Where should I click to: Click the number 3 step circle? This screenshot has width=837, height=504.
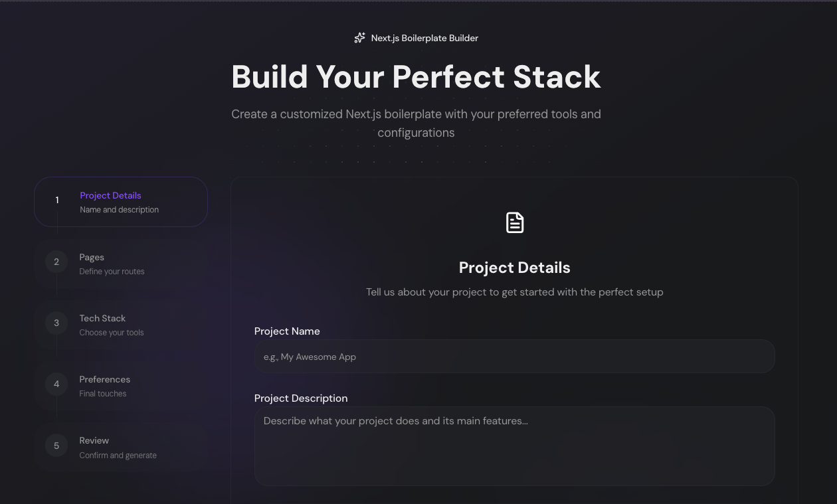(56, 323)
